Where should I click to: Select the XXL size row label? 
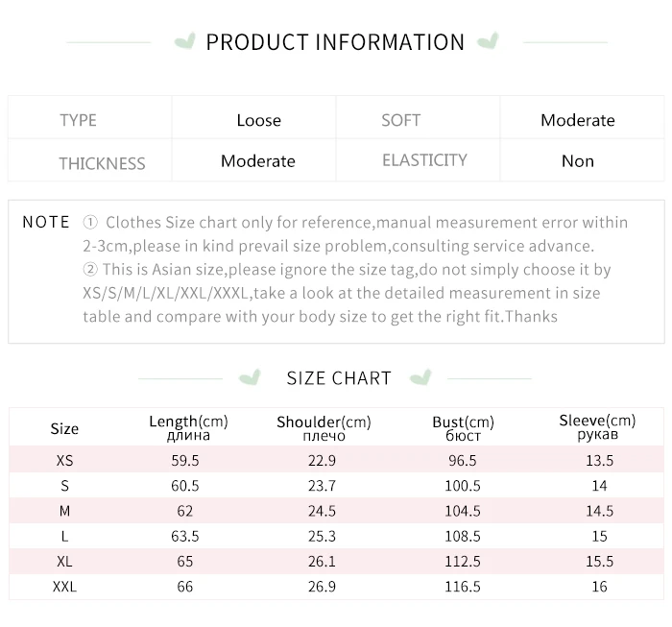click(64, 587)
